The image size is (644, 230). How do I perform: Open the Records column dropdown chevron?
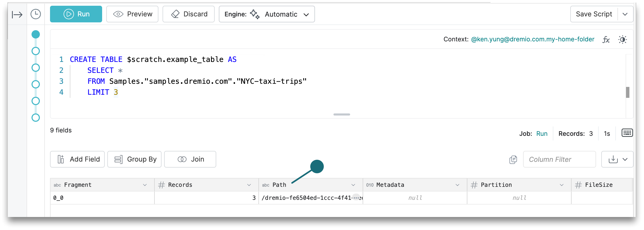[249, 185]
